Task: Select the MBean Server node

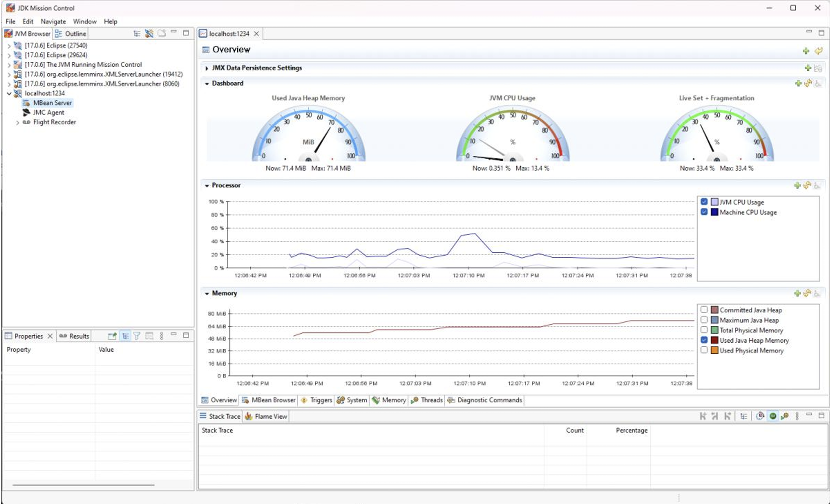Action: coord(52,103)
